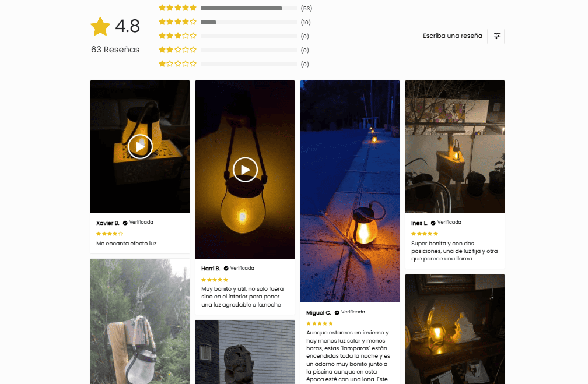588x384 pixels.
Task: Filter reviews by five-star rating row
Action: pos(235,8)
